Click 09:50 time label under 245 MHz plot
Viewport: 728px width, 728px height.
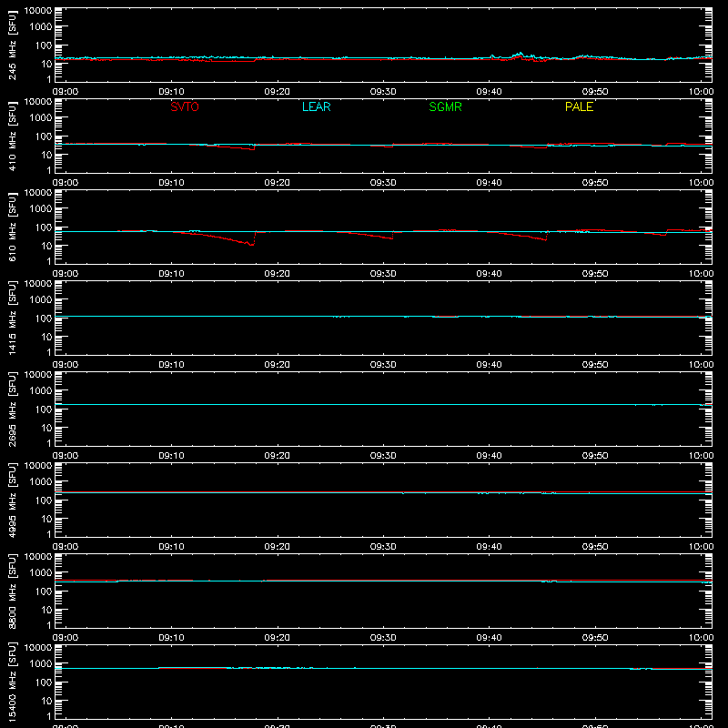(x=595, y=92)
